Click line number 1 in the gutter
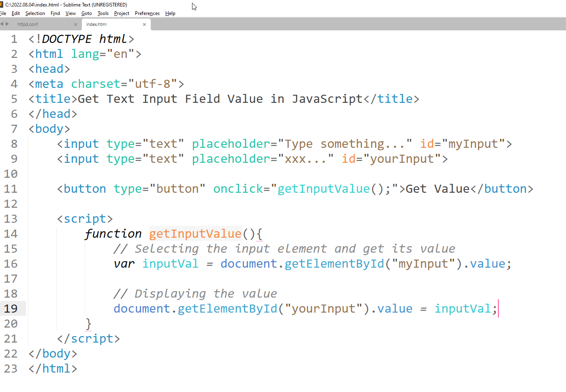The height and width of the screenshot is (392, 566). [x=14, y=39]
